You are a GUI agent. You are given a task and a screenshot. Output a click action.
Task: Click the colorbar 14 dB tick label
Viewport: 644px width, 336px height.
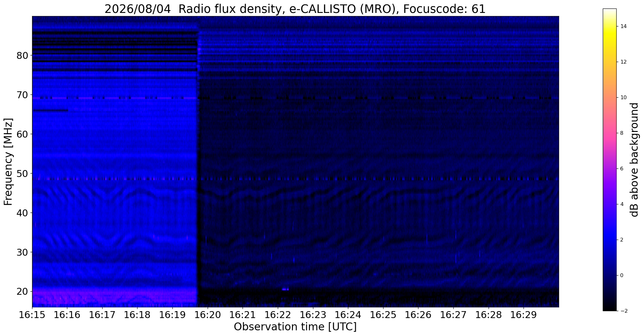click(623, 26)
